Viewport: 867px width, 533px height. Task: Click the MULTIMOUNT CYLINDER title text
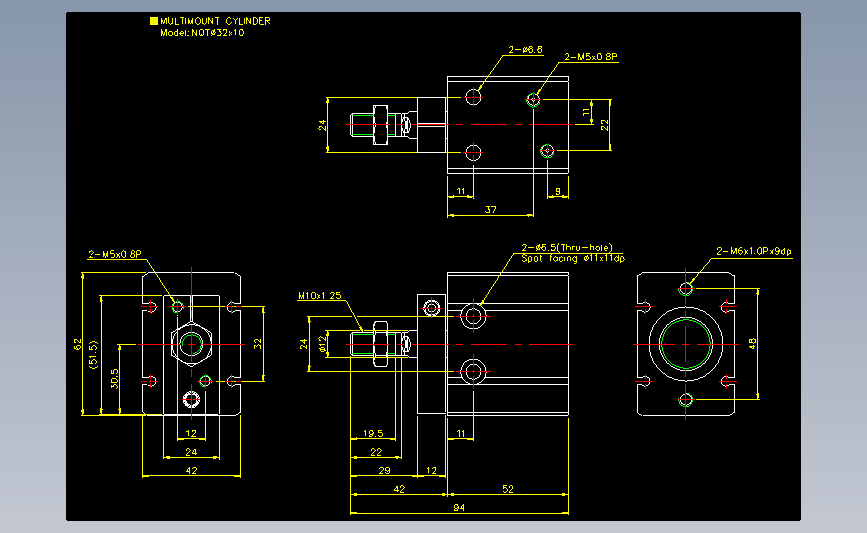[x=215, y=21]
